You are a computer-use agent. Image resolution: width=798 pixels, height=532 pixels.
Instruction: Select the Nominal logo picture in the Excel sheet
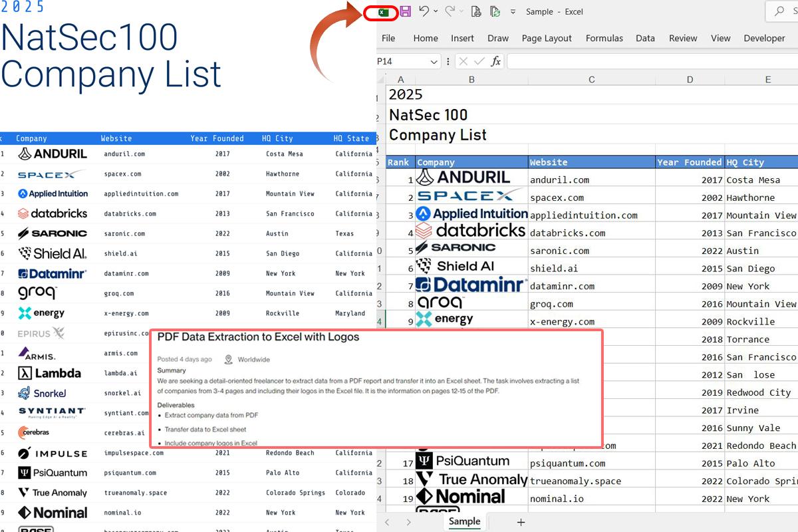pos(461,496)
